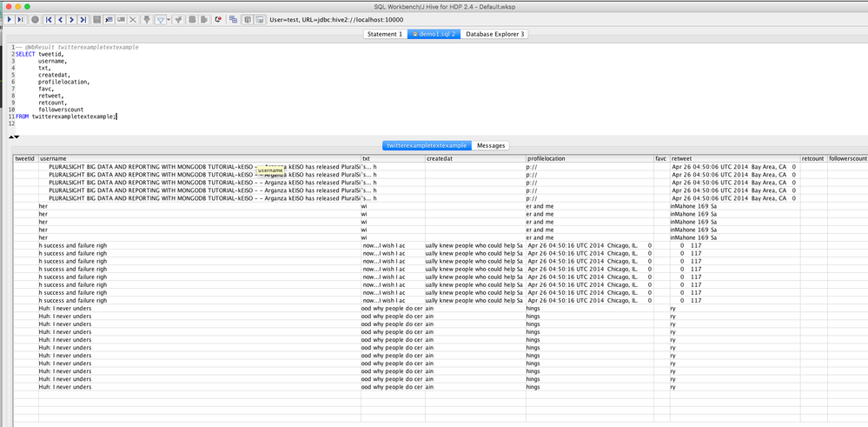The height and width of the screenshot is (427, 868).
Task: Place cursor on 'createdat,' line in editor
Action: coord(54,75)
